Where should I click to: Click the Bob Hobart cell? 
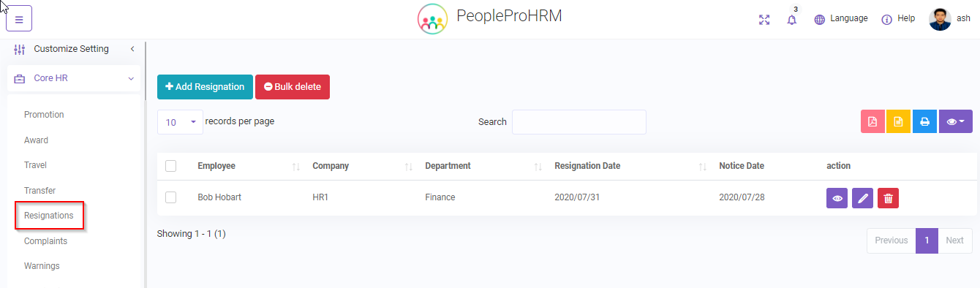pos(219,197)
